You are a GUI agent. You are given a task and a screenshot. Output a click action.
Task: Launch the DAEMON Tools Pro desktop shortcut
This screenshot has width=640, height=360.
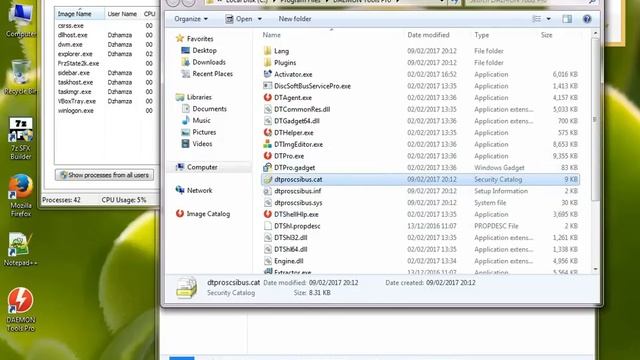click(x=20, y=309)
